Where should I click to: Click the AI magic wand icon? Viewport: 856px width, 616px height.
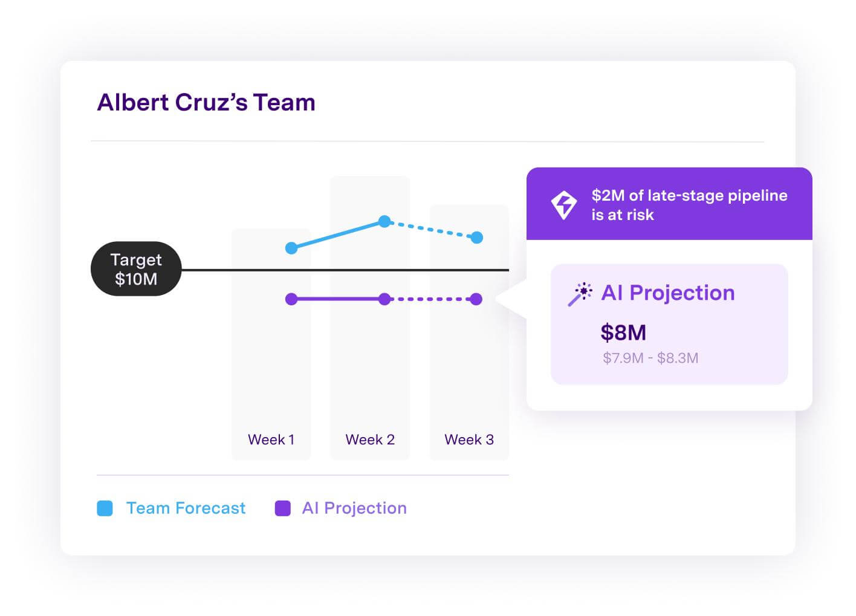[x=580, y=294]
